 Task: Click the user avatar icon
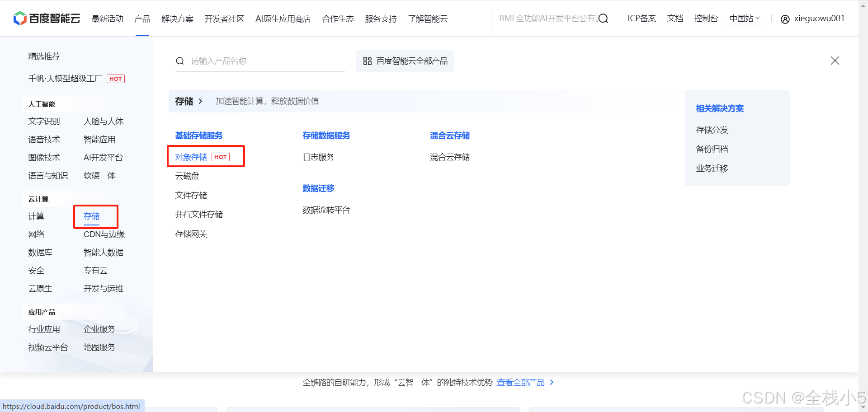(785, 19)
